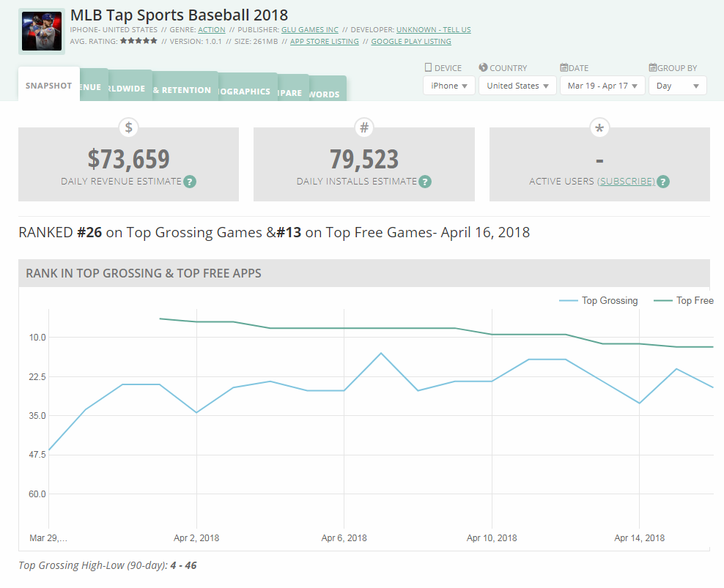Toggle the Top Grossing legend series
This screenshot has height=588, width=724.
(x=599, y=300)
